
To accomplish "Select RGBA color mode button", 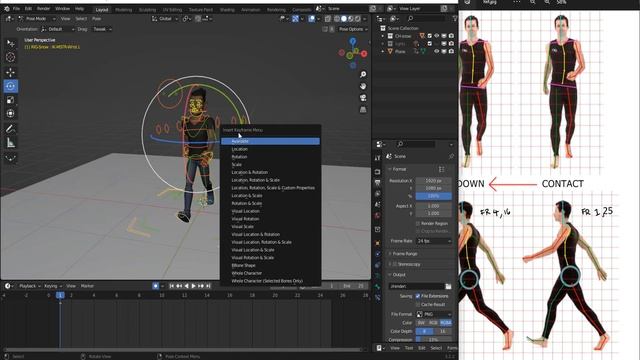I will (x=446, y=323).
